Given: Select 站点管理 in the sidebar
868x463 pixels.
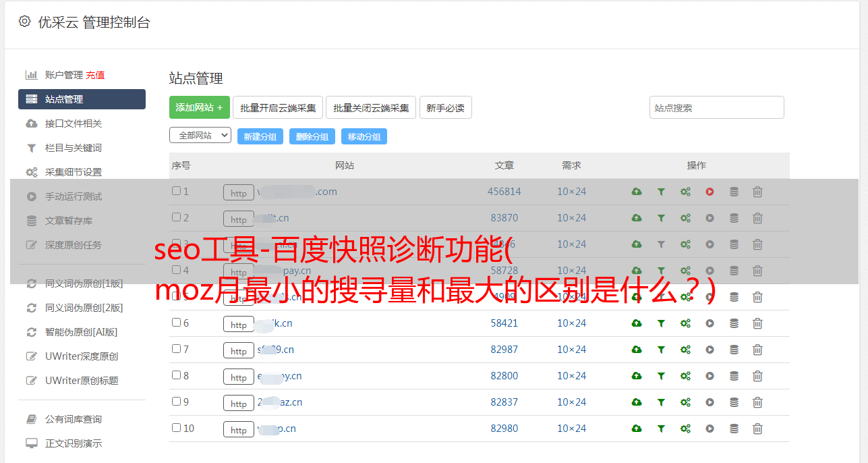Looking at the screenshot, I should [82, 99].
